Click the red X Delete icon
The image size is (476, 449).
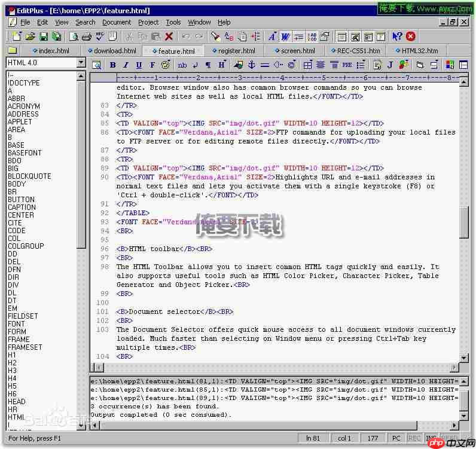click(169, 37)
